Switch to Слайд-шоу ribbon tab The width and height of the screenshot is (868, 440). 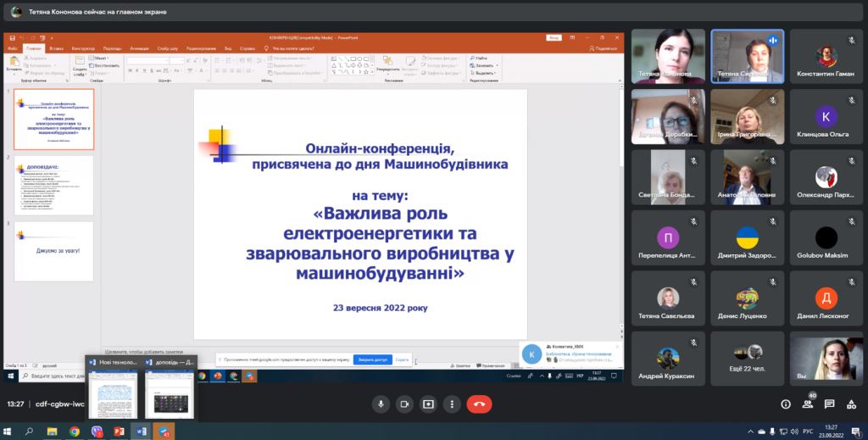point(167,48)
